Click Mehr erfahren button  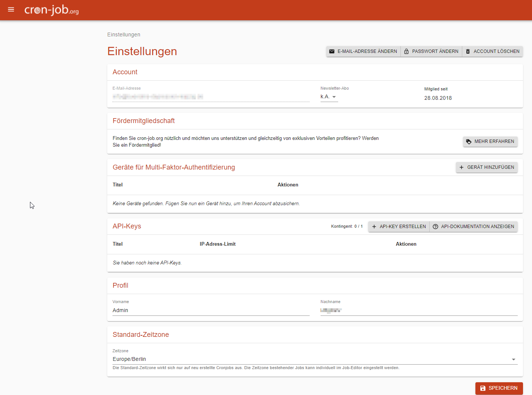coord(490,141)
